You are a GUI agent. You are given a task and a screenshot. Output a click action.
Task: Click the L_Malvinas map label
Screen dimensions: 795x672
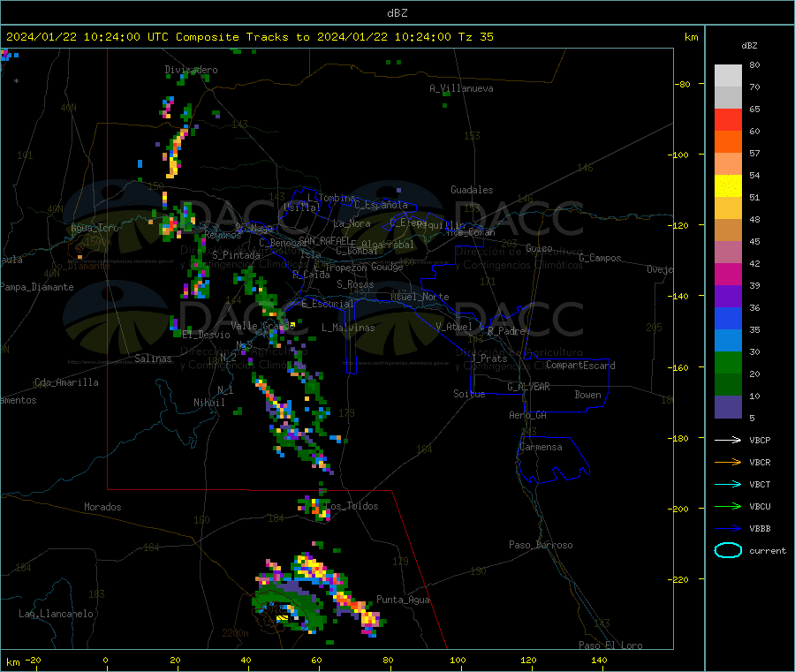348,328
